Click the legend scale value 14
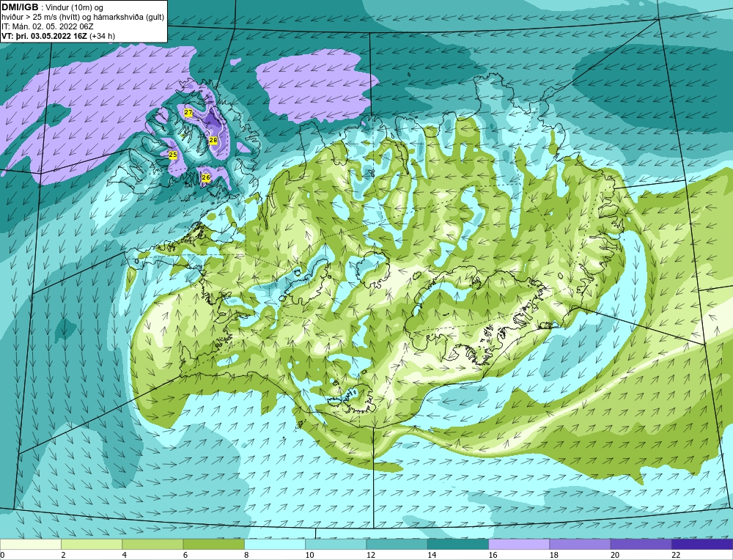 (x=432, y=555)
